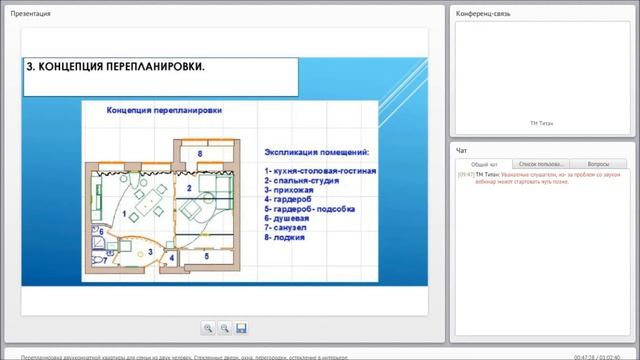Click the list line 3- прихожая
The height and width of the screenshot is (360, 640).
pyautogui.click(x=289, y=190)
